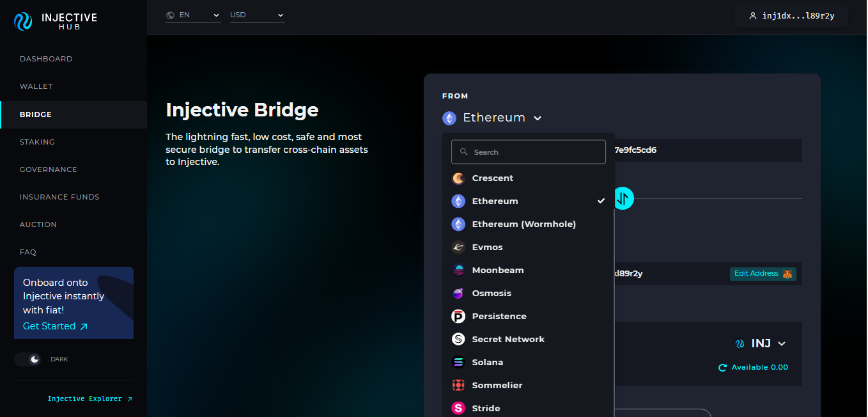Navigate to Governance
This screenshot has height=417, width=868.
tap(49, 169)
